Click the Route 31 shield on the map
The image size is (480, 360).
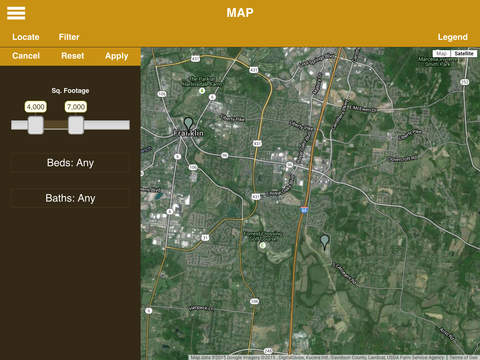pos(205,238)
